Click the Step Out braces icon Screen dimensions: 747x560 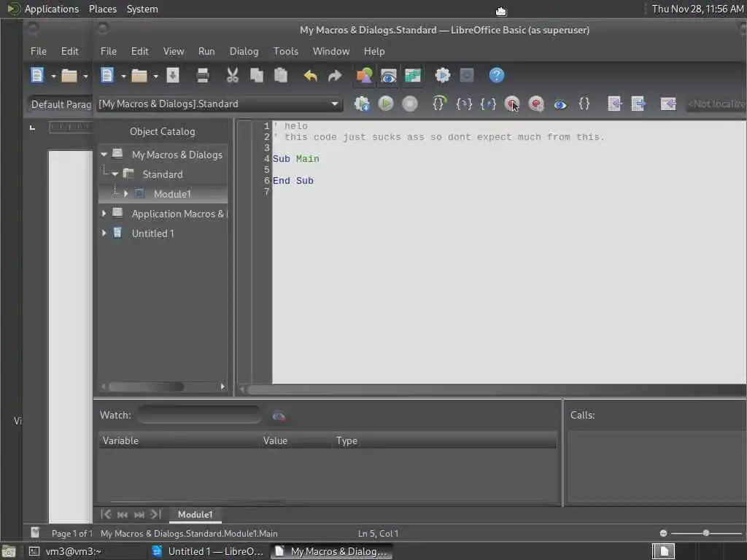[x=488, y=104]
